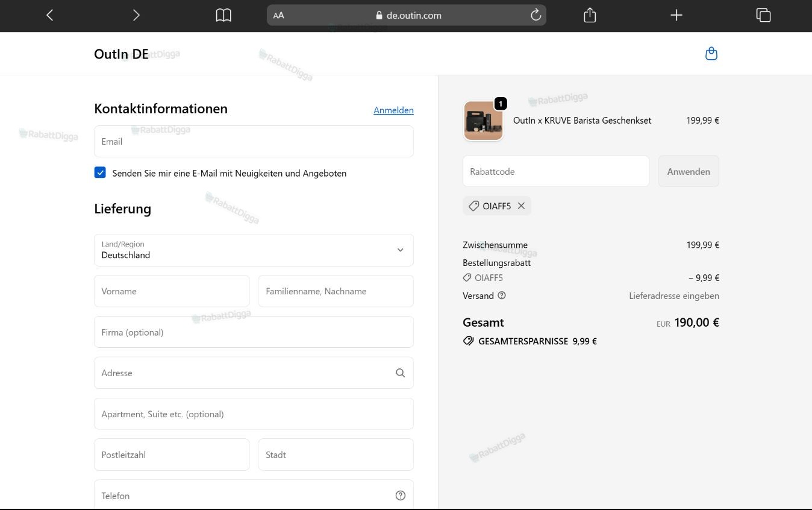Focus the Stadt field

(x=336, y=455)
